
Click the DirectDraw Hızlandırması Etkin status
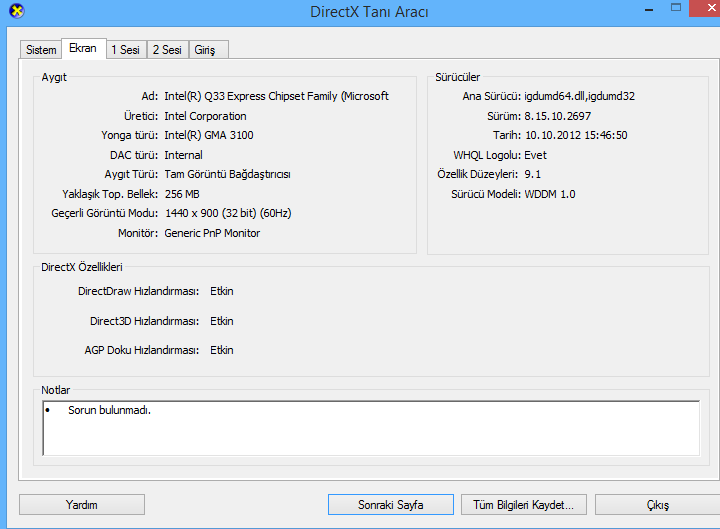[221, 292]
